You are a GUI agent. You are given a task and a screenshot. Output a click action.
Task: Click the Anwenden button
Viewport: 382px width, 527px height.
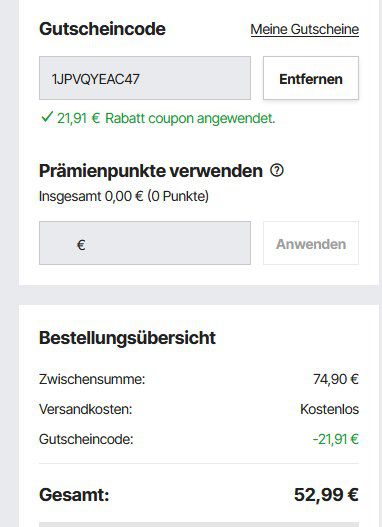(x=311, y=243)
